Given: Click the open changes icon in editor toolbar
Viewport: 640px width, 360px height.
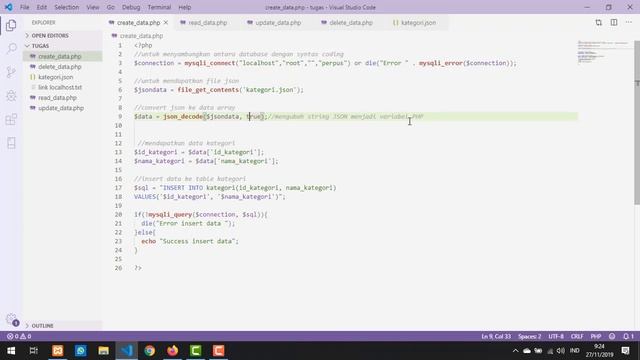Looking at the screenshot, I should (x=598, y=23).
